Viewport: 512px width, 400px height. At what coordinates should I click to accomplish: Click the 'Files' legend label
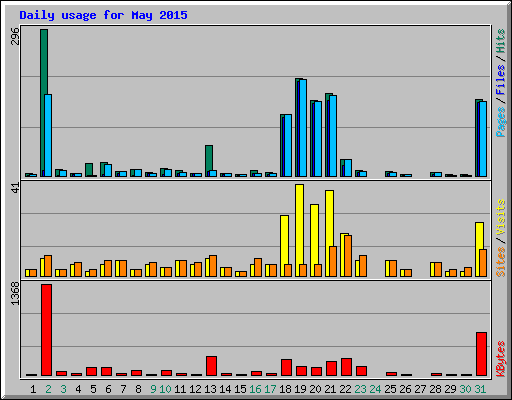500,79
